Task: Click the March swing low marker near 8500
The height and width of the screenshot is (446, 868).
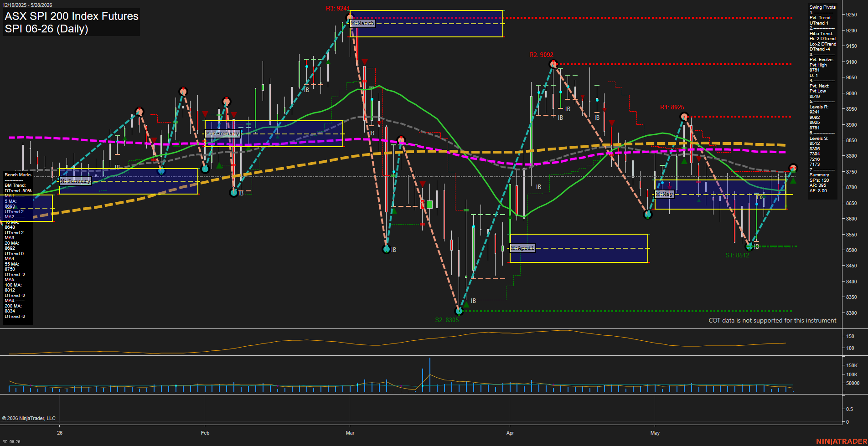Action: tap(387, 249)
